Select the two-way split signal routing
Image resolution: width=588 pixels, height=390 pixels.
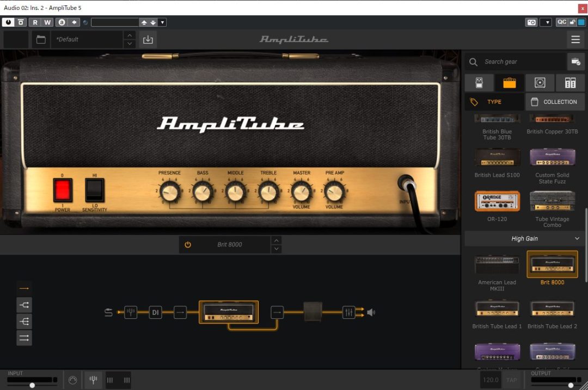[24, 305]
